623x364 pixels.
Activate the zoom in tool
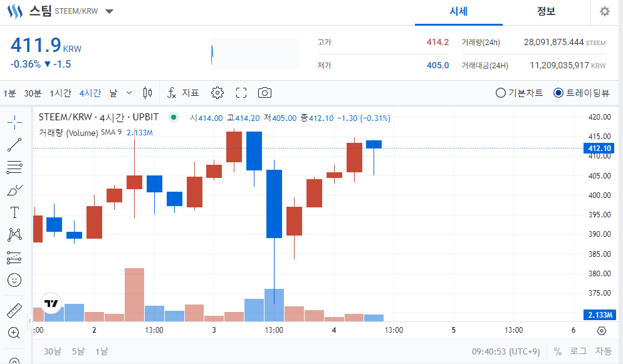14,333
